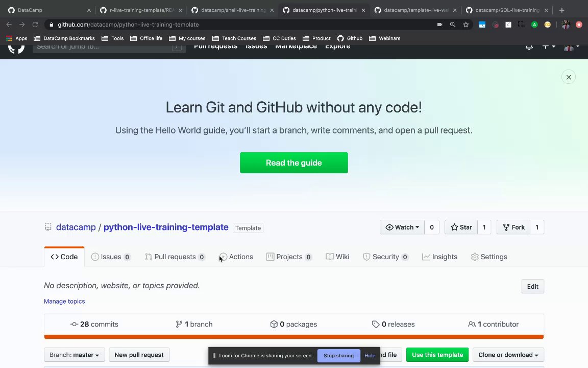Open the Github bookmark

point(350,38)
